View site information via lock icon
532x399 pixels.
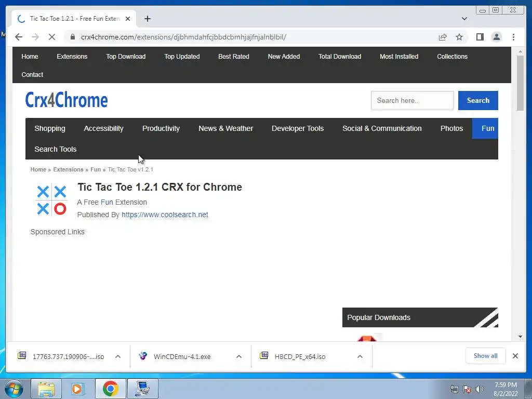pyautogui.click(x=73, y=37)
